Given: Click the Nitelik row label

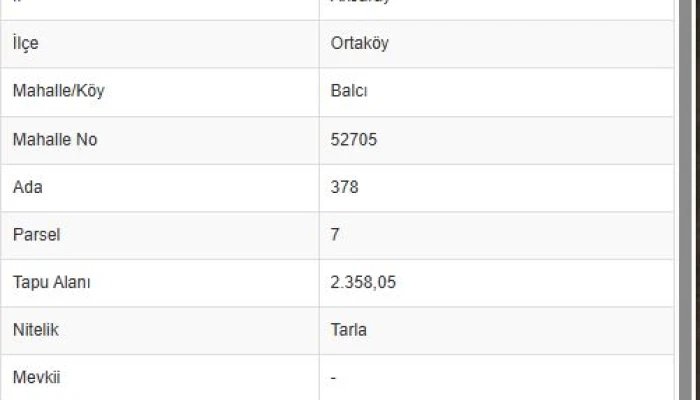Looking at the screenshot, I should click(36, 330).
